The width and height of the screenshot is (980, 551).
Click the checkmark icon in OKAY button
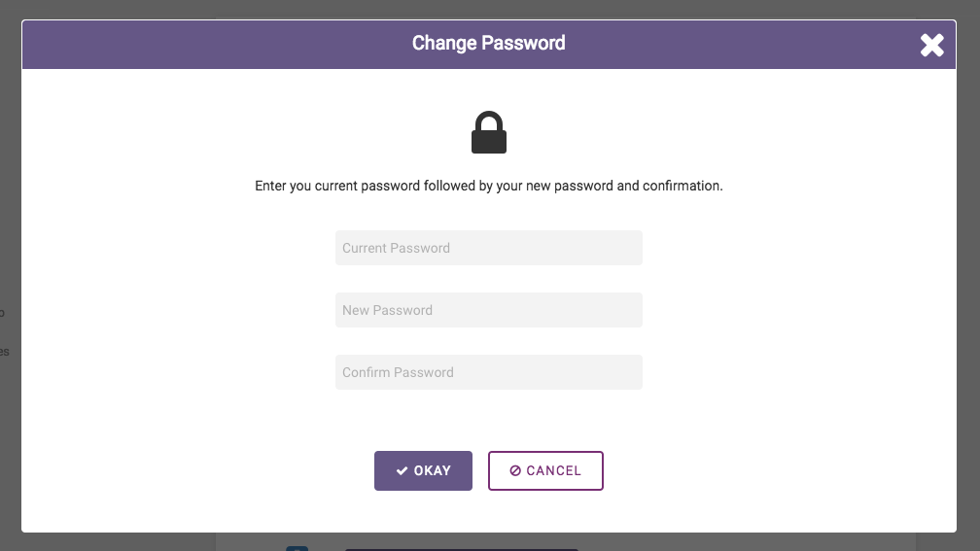402,471
